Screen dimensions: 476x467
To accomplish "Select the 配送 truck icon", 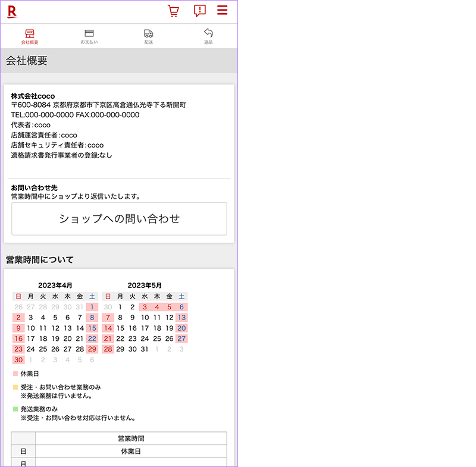I will 149,33.
